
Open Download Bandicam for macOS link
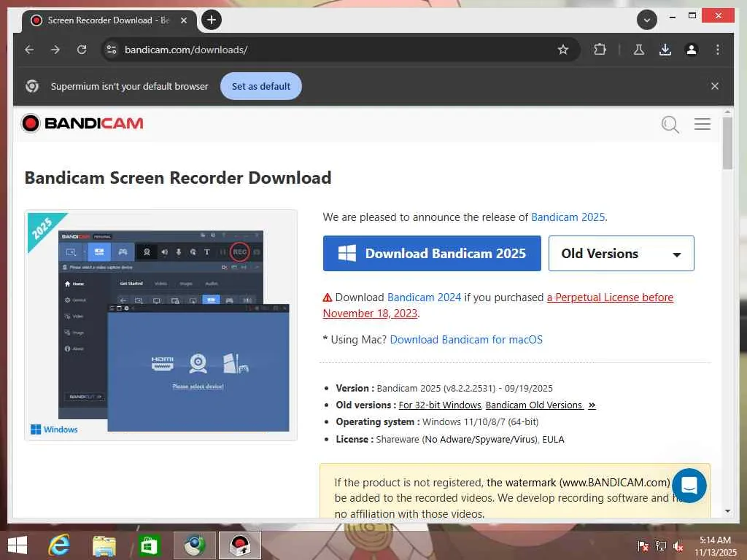pos(466,340)
